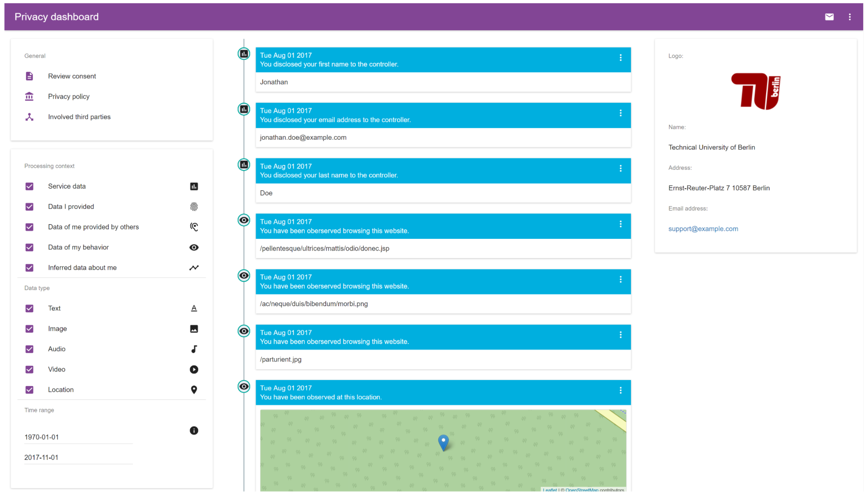The height and width of the screenshot is (494, 868).
Task: Click the blue map pin marker
Action: click(443, 443)
